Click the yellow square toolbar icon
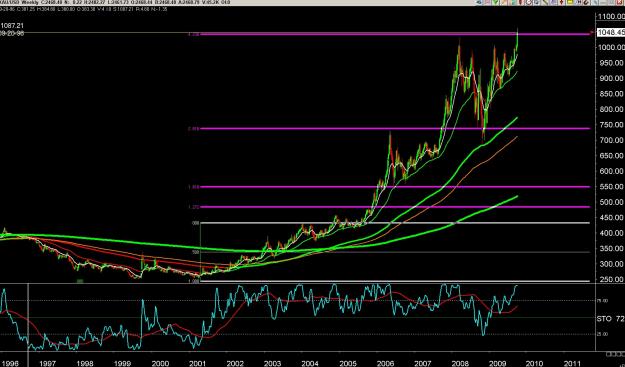625x367 pixels. tap(570, 2)
